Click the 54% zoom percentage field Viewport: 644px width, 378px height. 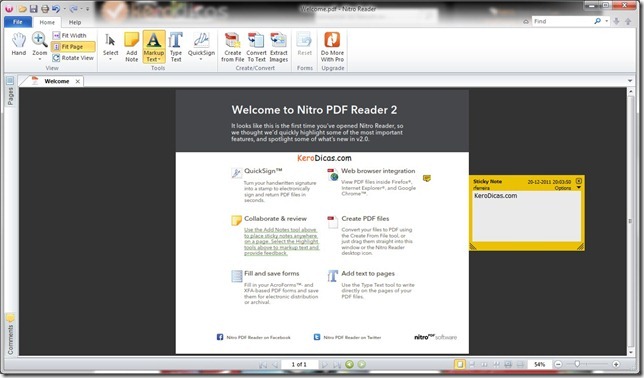point(539,364)
